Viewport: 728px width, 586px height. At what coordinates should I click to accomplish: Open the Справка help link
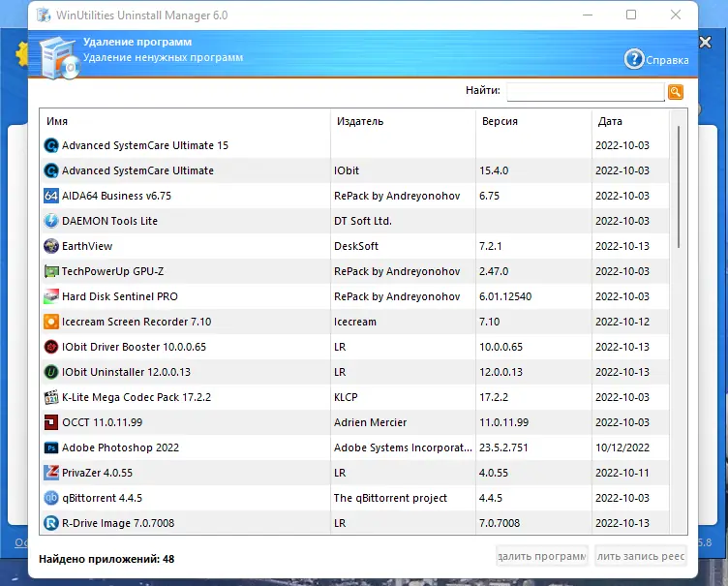coord(667,60)
